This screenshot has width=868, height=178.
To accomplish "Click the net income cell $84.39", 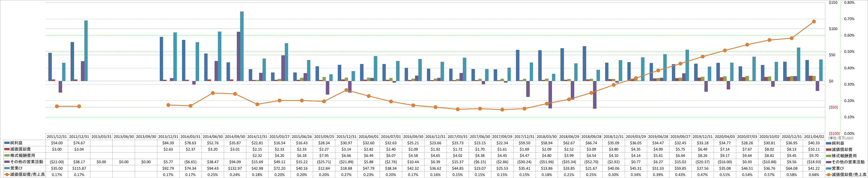I will (168, 143).
